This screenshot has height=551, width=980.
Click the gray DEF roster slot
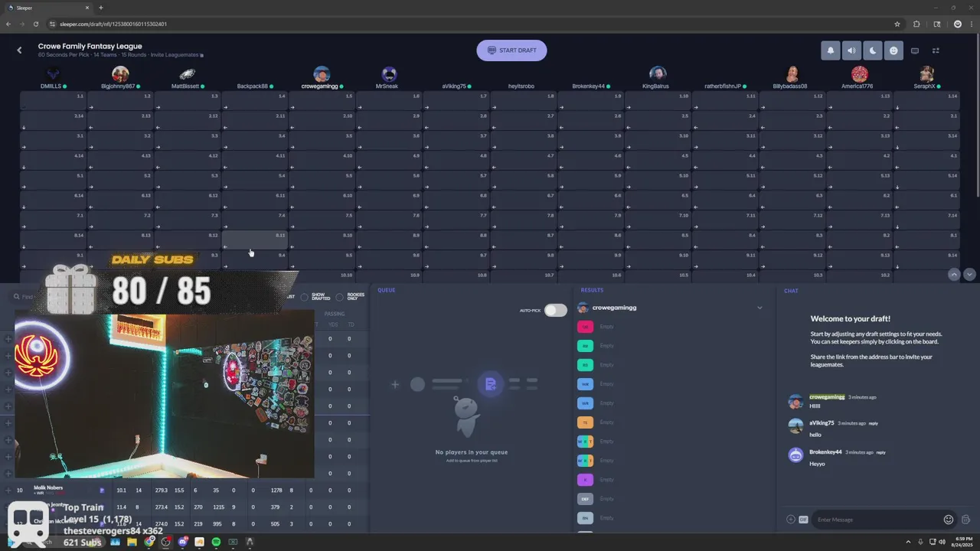[x=585, y=499]
